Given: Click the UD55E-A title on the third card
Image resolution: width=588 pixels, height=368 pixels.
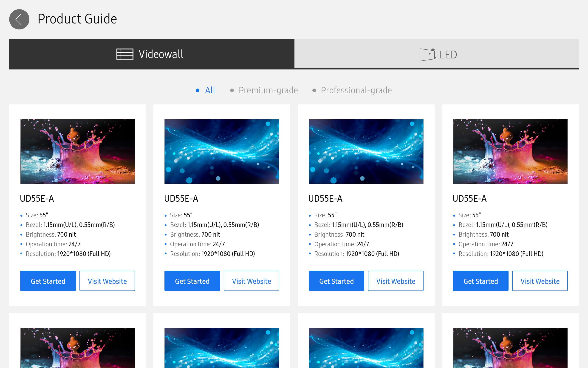Looking at the screenshot, I should click(325, 198).
